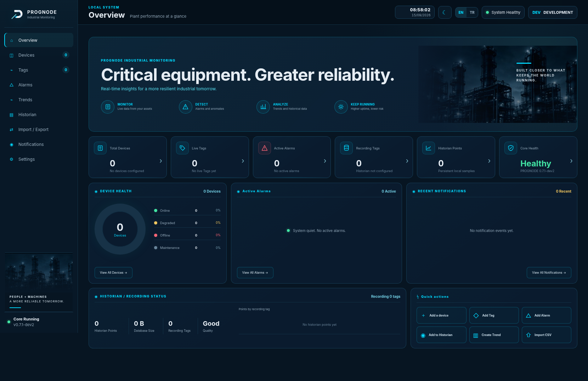Click the upload arrow icon on Import CSV
588x381 pixels.
(x=528, y=335)
